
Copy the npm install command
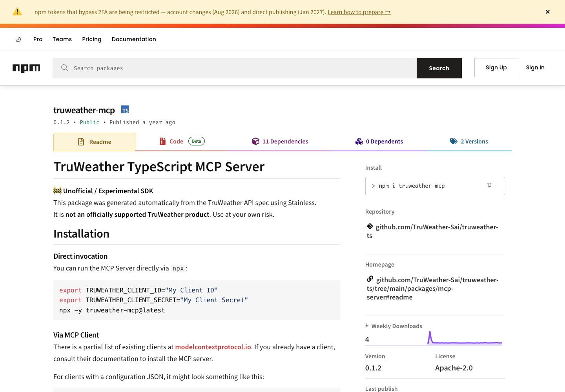(x=489, y=185)
